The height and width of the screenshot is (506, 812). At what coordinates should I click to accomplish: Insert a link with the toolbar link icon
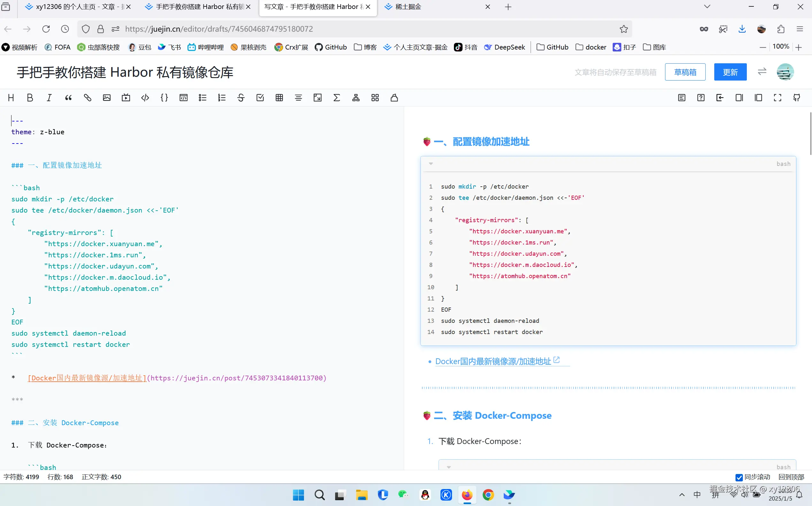[x=88, y=98]
